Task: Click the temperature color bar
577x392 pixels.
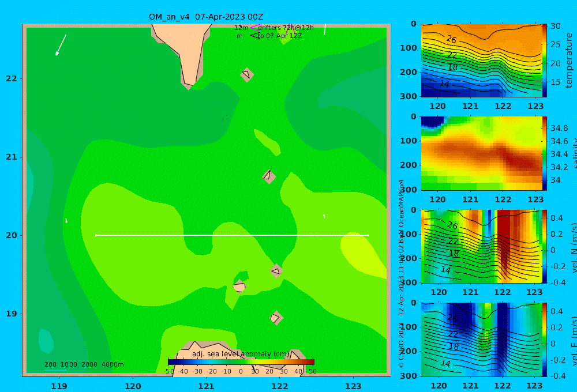Action: click(x=544, y=61)
